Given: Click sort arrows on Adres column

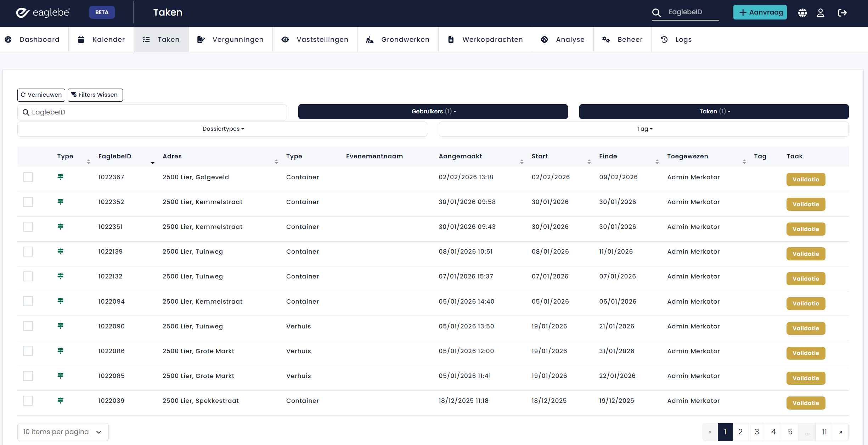Looking at the screenshot, I should pos(276,162).
